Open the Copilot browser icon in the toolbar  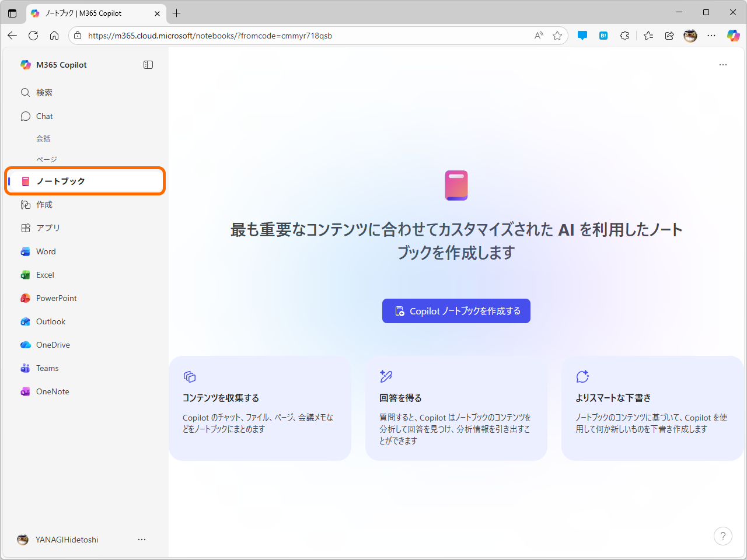(733, 36)
